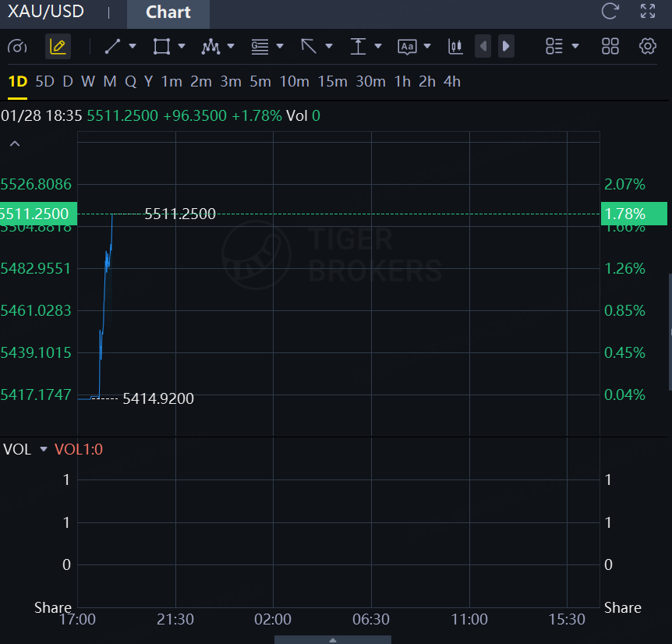The image size is (672, 644).
Task: Collapse the chart panel with the up chevron
Action: (15, 143)
